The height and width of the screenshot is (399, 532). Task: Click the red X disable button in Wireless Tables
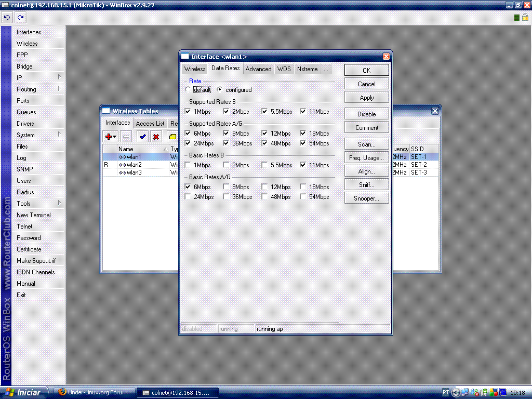[156, 137]
